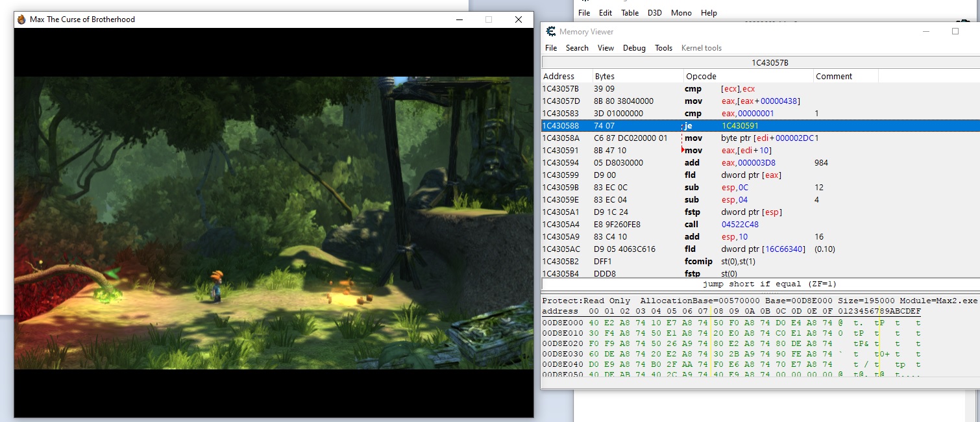Minimize the Memory Viewer window

coord(926,31)
